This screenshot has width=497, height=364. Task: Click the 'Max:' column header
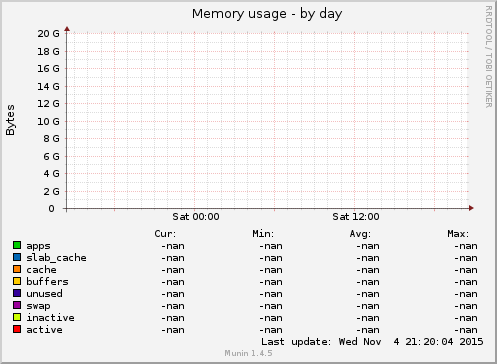[x=458, y=234]
